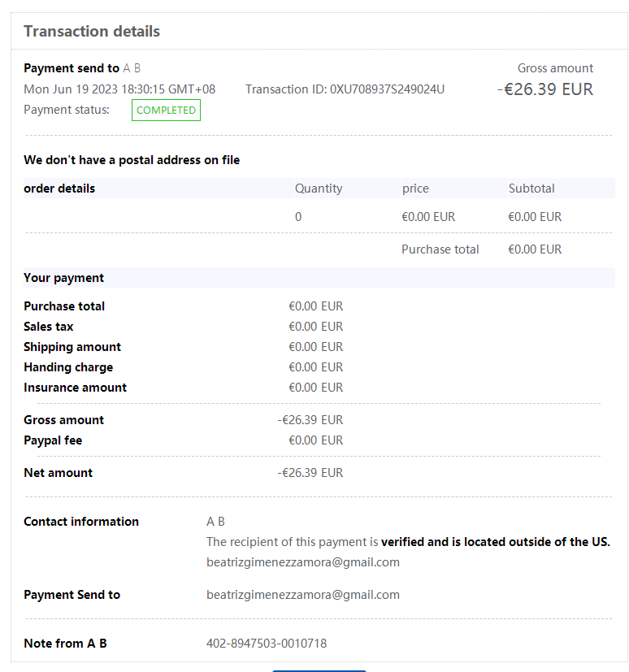Click the Net amount label
Image resolution: width=629 pixels, height=672 pixels.
click(59, 473)
